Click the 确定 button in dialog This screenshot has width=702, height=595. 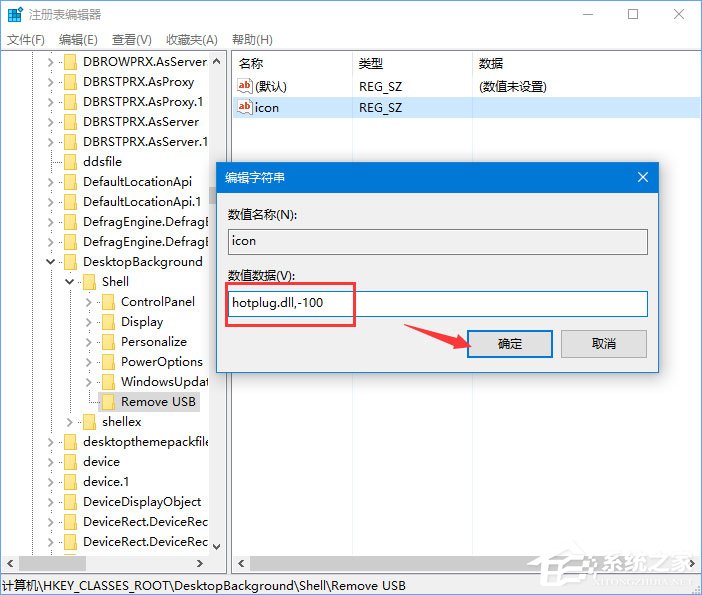(509, 344)
